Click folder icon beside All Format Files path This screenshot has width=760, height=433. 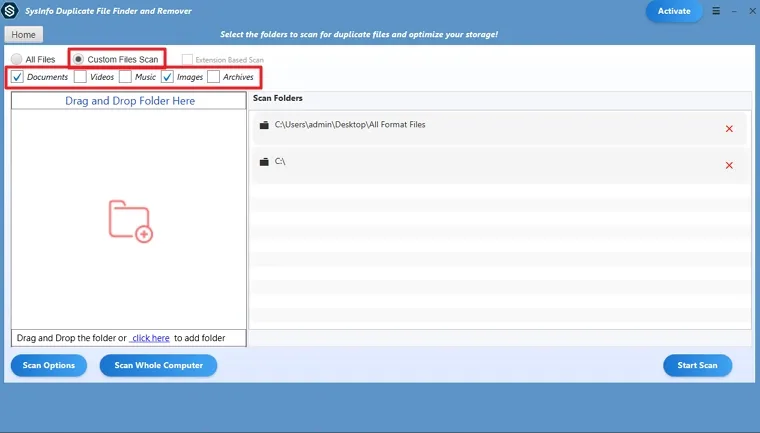click(x=264, y=125)
